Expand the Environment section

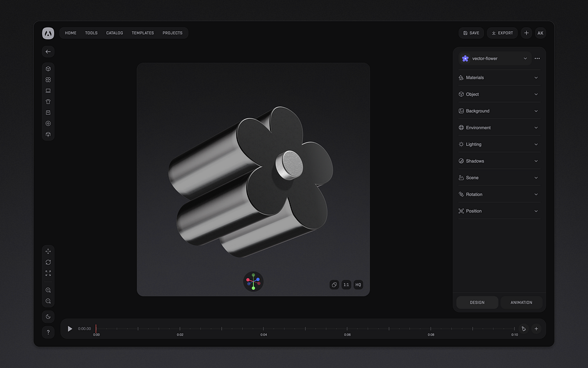[x=499, y=128]
